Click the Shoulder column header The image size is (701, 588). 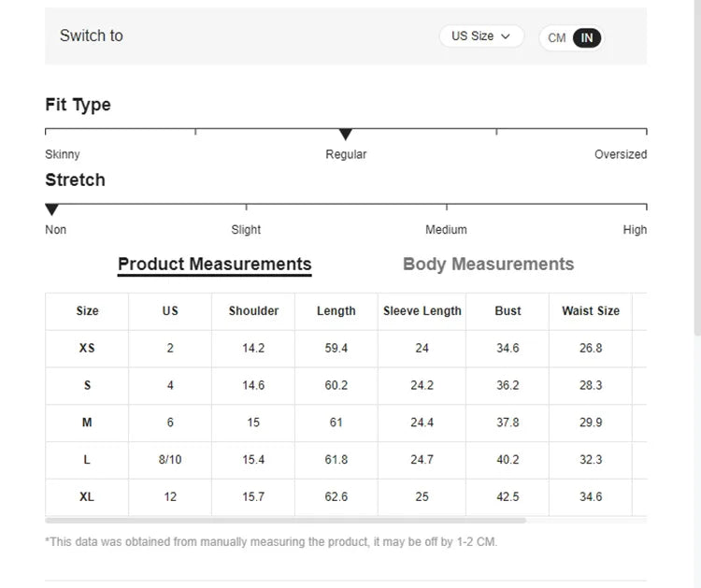[x=253, y=311]
